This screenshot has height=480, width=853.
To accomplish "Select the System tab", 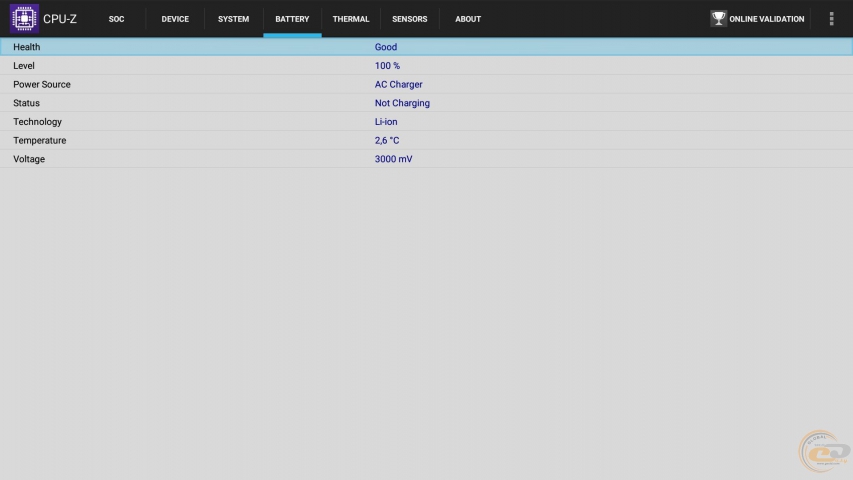I will (x=233, y=19).
